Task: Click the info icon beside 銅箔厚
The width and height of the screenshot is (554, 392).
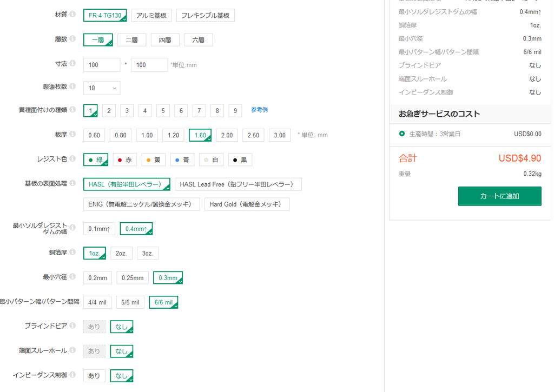Action: (74, 253)
